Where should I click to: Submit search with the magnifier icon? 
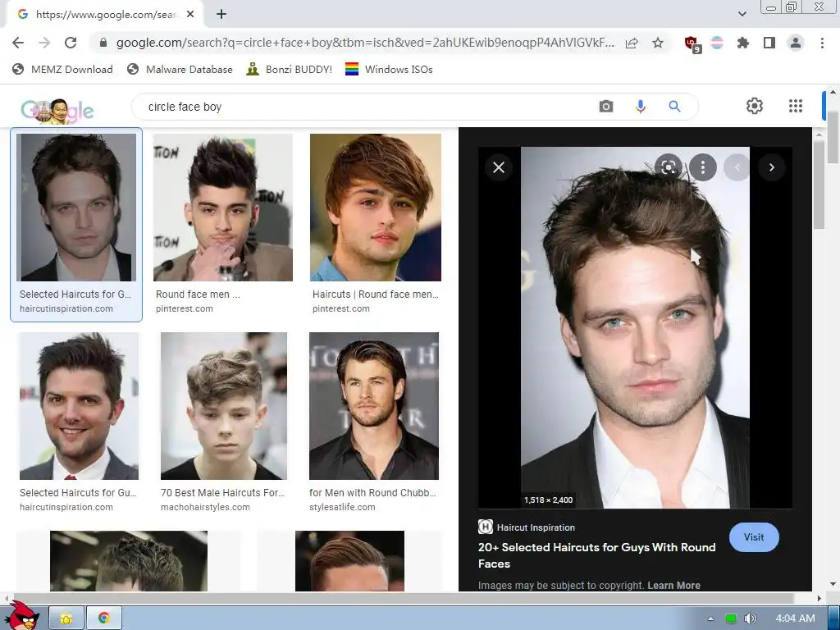coord(674,107)
